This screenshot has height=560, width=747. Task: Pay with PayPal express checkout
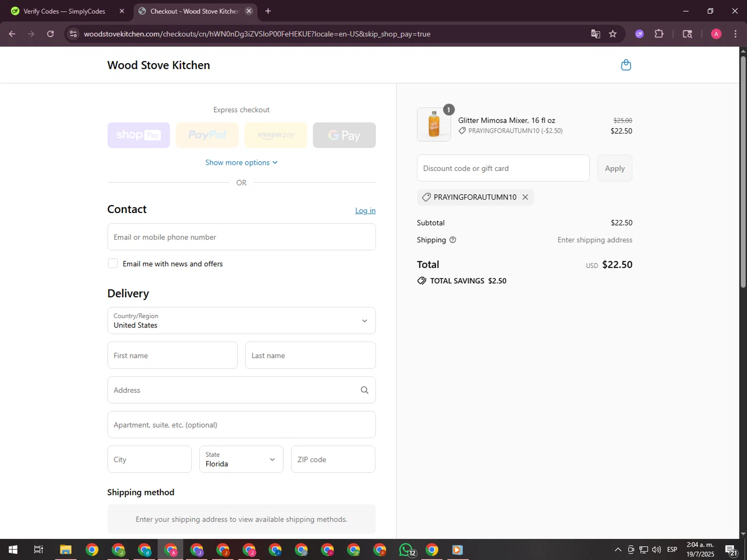tap(207, 135)
